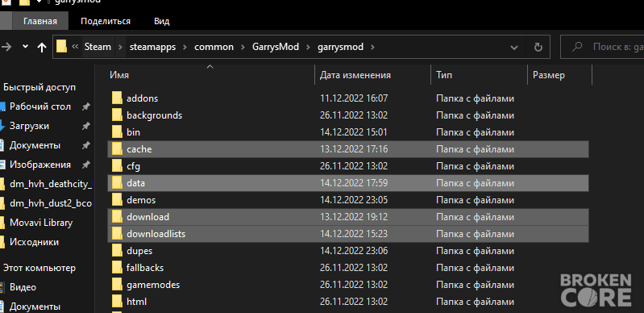Open Movavi Library in sidebar
The width and height of the screenshot is (644, 313).
41,223
